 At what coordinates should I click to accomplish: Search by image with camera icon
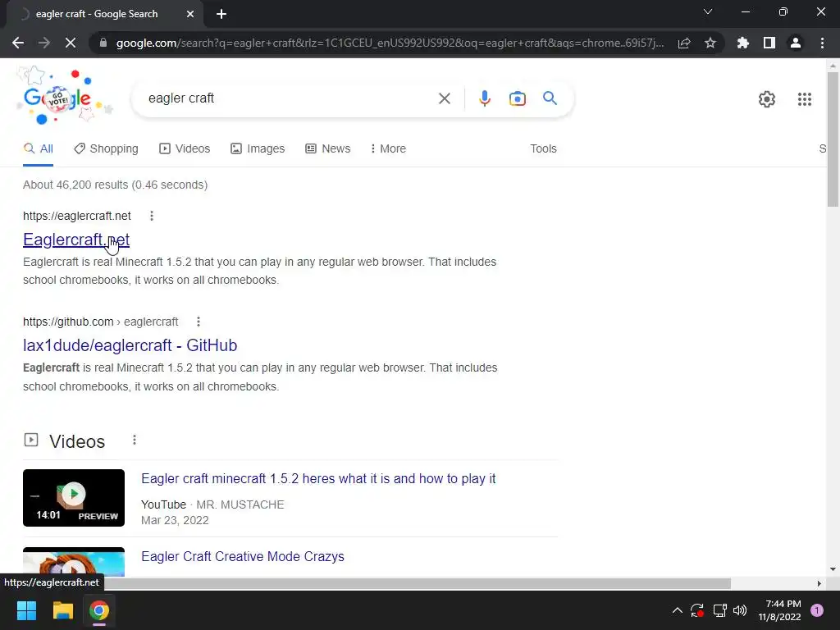[518, 98]
